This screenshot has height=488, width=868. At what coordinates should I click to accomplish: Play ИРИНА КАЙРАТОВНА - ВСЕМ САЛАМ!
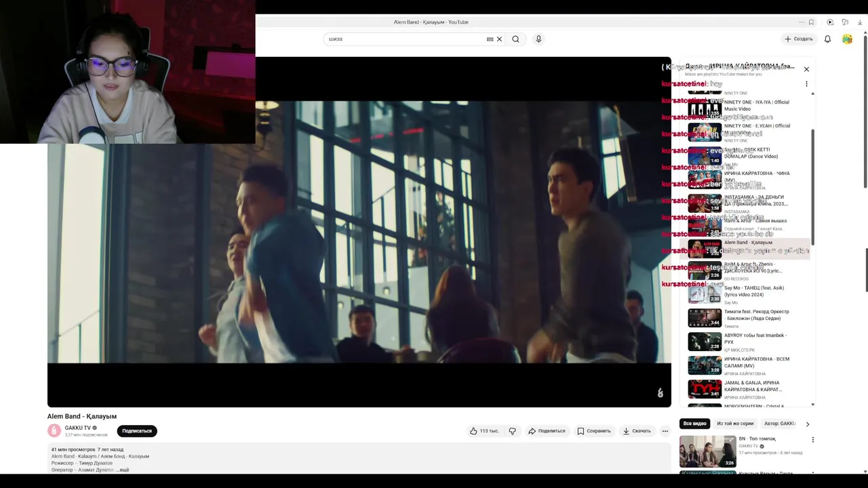pyautogui.click(x=745, y=365)
